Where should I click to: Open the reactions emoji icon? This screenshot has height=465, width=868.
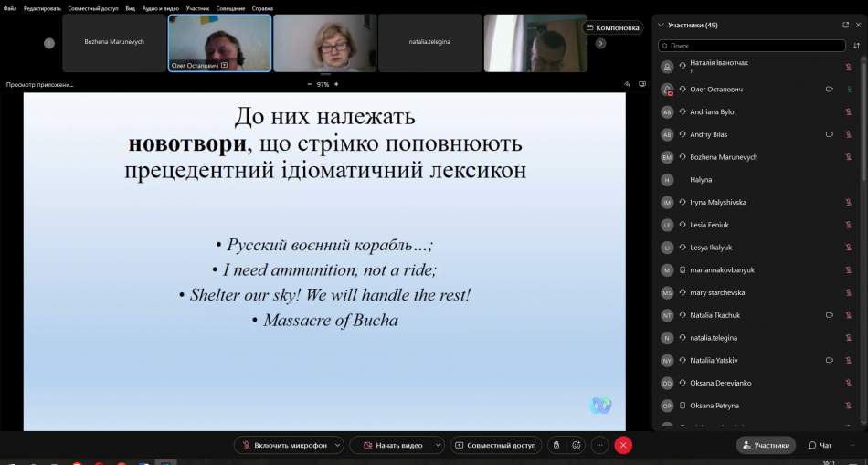tap(577, 445)
